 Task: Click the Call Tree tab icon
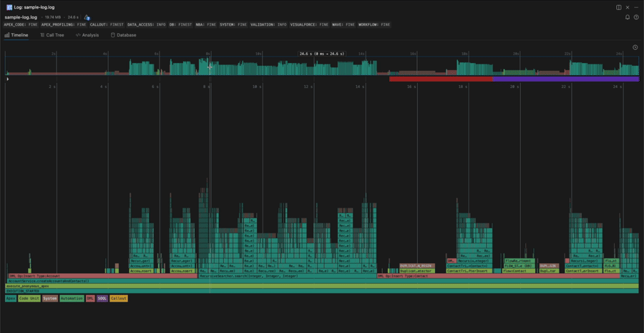[42, 35]
